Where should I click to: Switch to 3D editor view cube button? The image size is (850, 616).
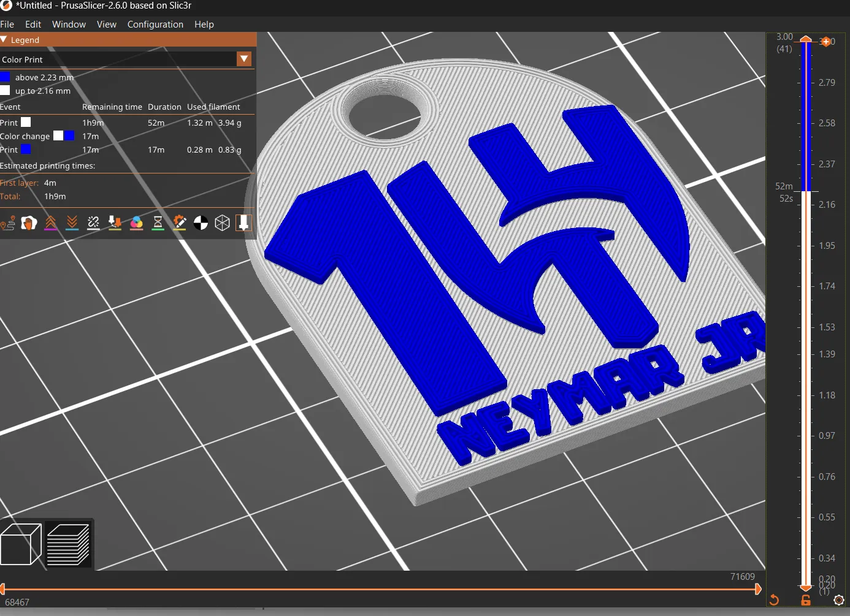[21, 544]
